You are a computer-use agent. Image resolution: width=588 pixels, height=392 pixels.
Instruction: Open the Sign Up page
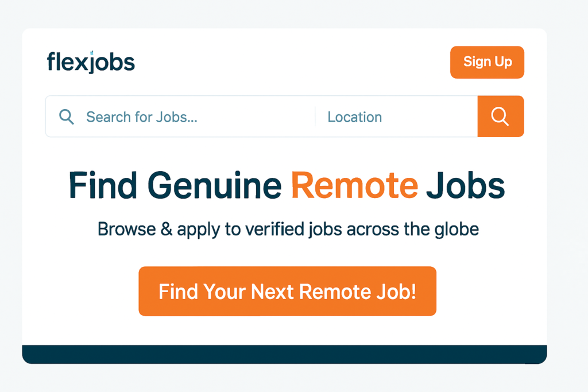click(487, 62)
